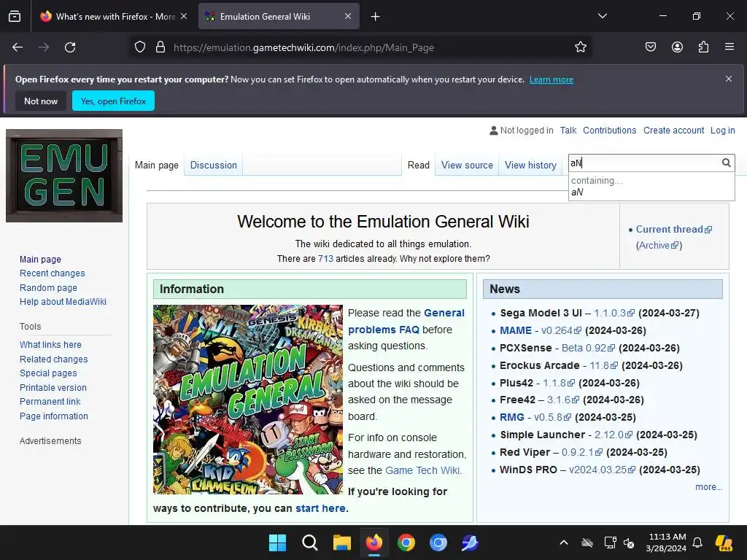
Task: Open the taskbar clock showing 11:13 AM
Action: tap(666, 542)
